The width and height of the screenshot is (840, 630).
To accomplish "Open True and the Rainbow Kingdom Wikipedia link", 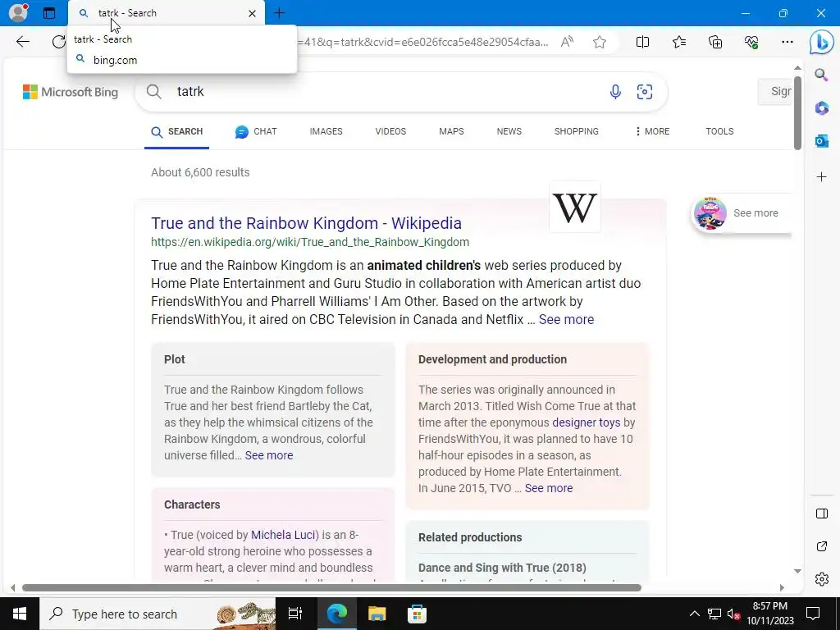I will 307,223.
